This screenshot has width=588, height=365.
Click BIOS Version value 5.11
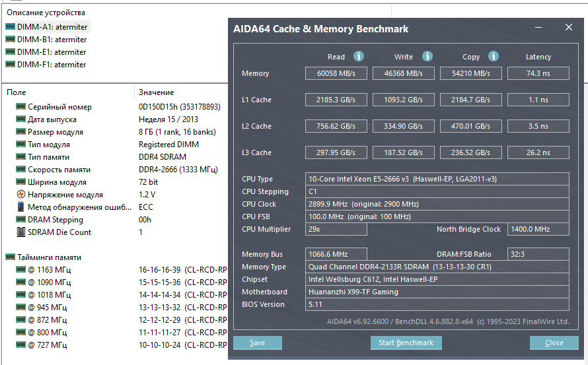437,304
